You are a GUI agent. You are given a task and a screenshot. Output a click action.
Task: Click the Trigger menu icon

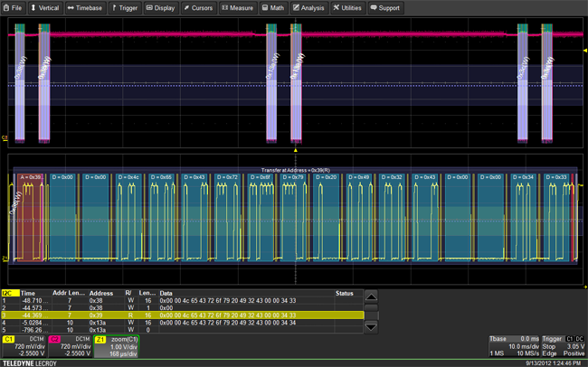click(115, 7)
